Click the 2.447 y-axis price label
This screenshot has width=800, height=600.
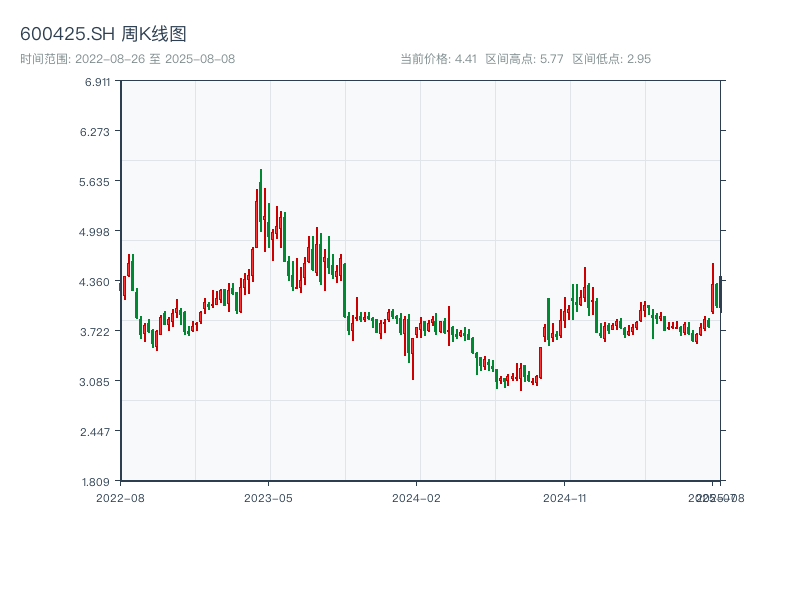[x=98, y=432]
